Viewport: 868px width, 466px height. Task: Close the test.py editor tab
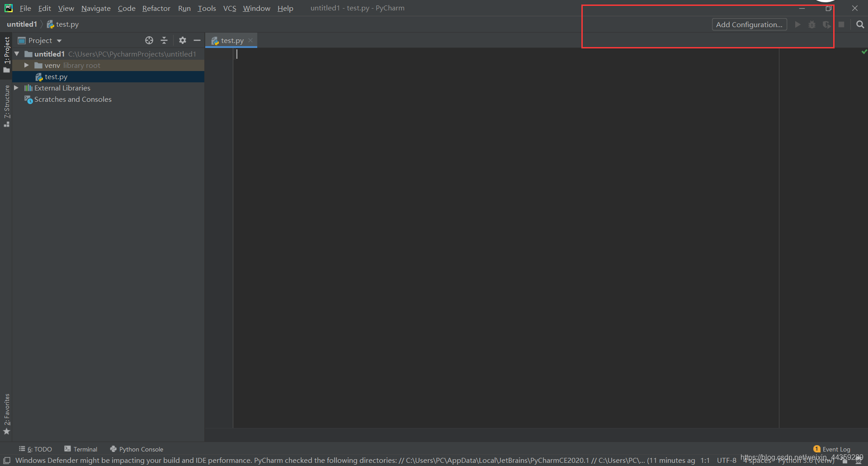[x=250, y=40]
